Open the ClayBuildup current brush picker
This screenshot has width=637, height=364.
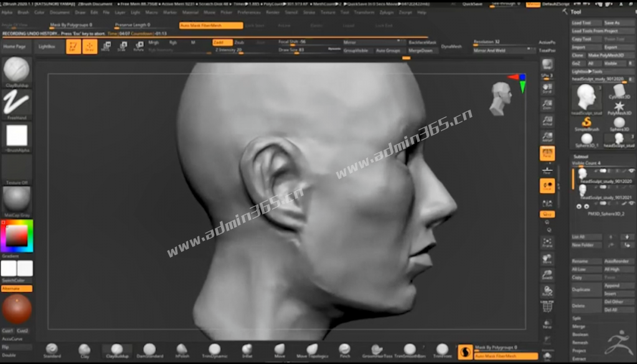coord(17,72)
